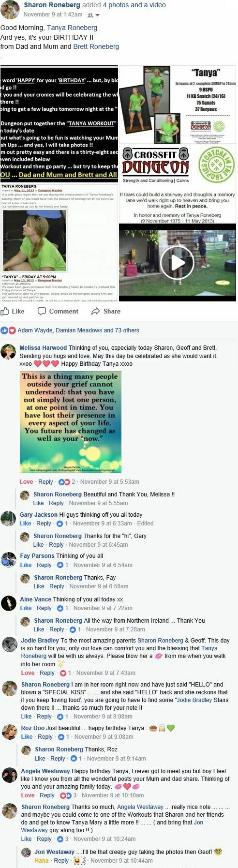Toggle Love on Jodie Bradley's comment

coord(28,673)
